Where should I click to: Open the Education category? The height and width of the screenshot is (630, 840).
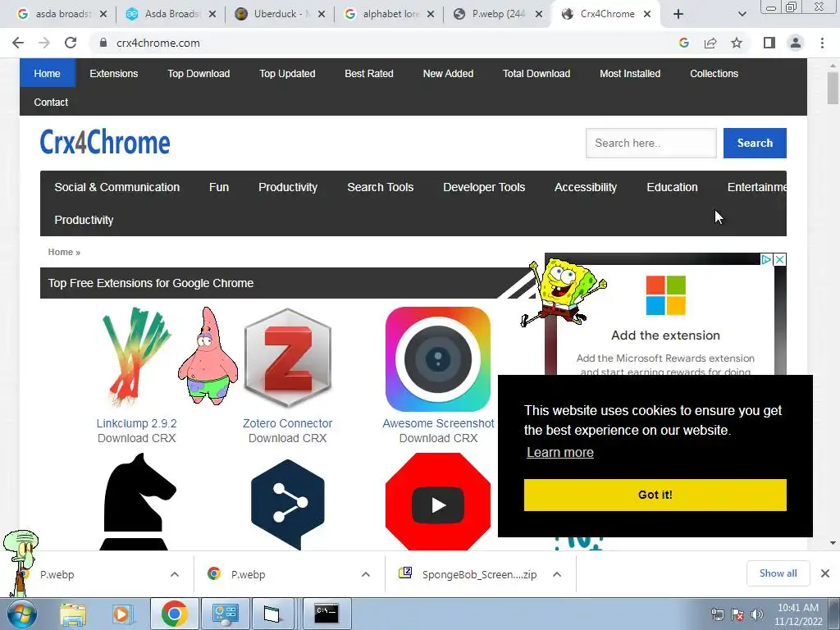[x=672, y=187]
